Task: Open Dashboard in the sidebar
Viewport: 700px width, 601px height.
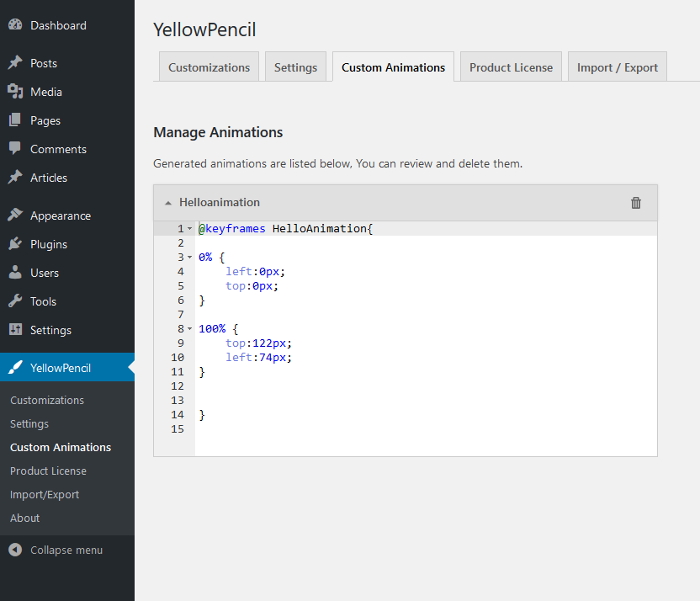Action: click(x=67, y=25)
